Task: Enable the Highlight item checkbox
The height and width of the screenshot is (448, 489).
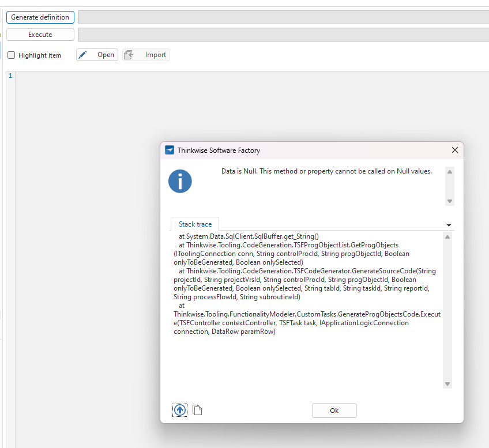Action: 11,55
